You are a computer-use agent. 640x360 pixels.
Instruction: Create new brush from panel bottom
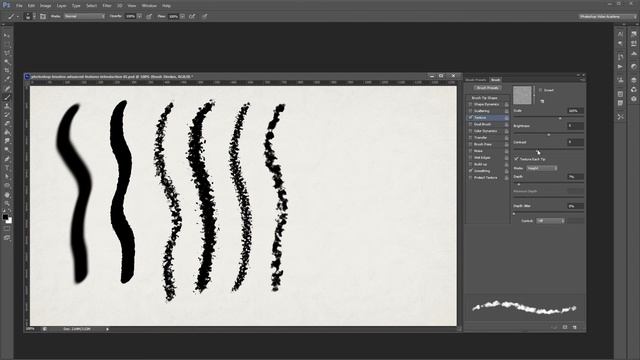pyautogui.click(x=575, y=327)
